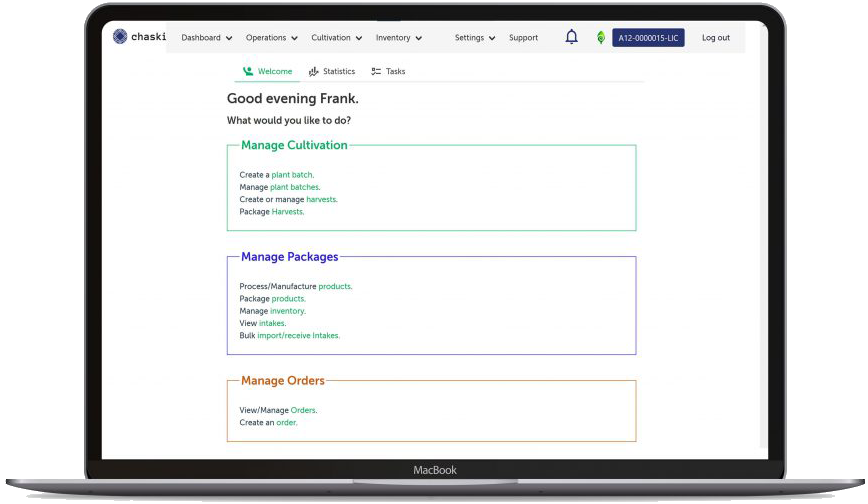
Task: Switch to the Statistics tab
Action: (x=338, y=72)
